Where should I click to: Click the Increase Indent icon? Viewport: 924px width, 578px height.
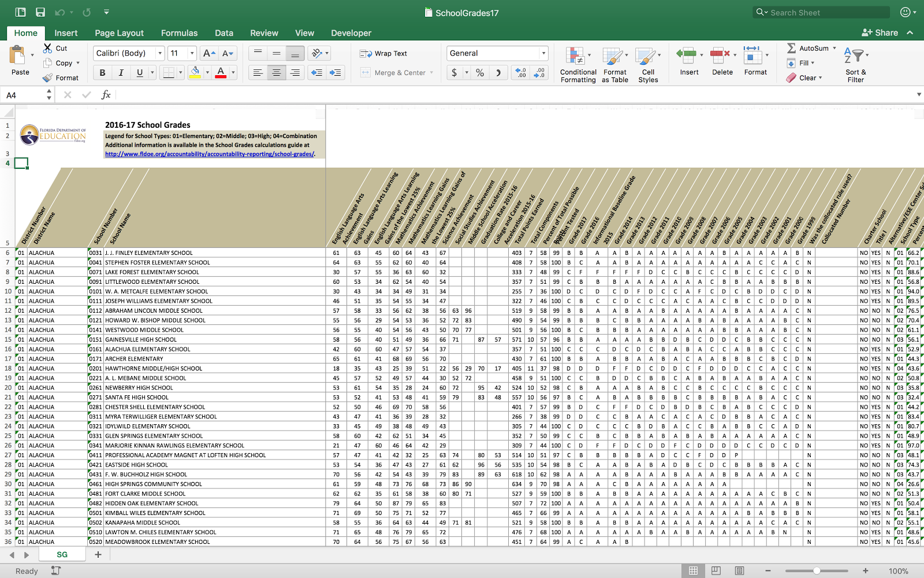tap(335, 73)
